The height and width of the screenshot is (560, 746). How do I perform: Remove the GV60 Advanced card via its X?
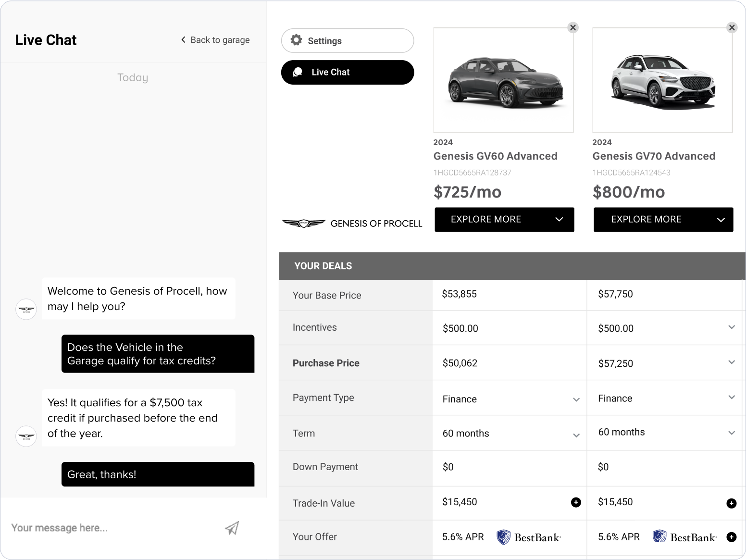coord(572,27)
